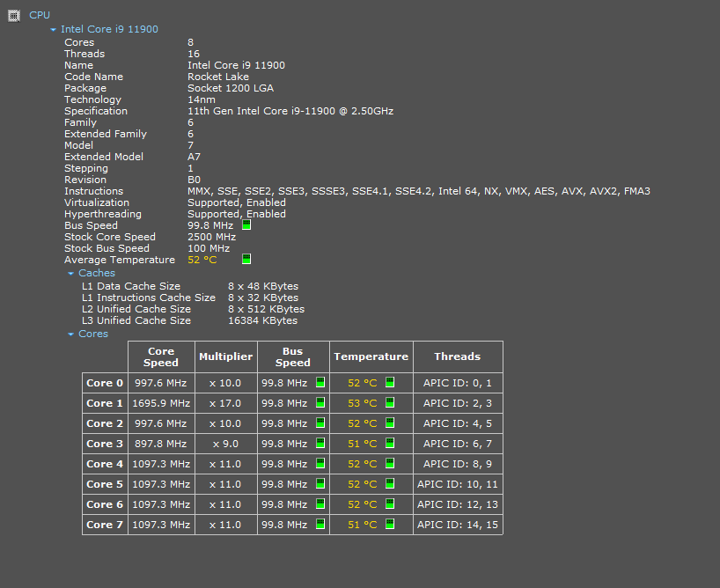The image size is (720, 588).
Task: Select the CPU section heading
Action: 40,15
